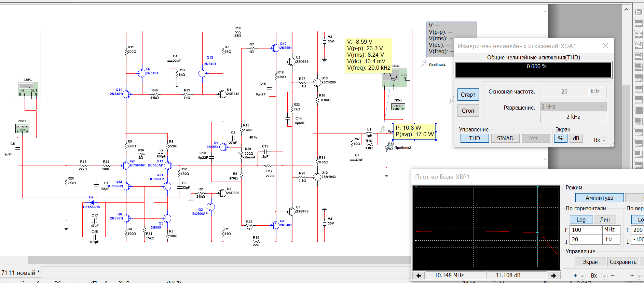Move Bode cursor right with arrow button
The image size is (644, 283).
click(x=553, y=275)
